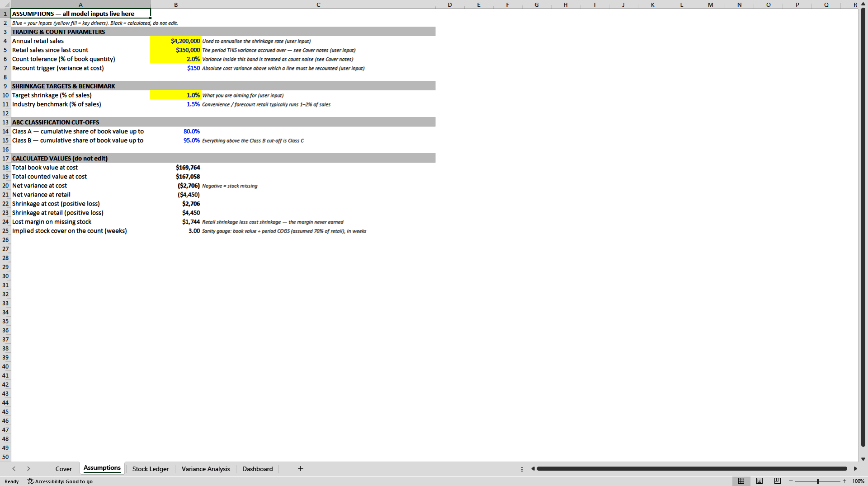The image size is (868, 486).
Task: Adjust the zoom slider handle
Action: pyautogui.click(x=818, y=481)
